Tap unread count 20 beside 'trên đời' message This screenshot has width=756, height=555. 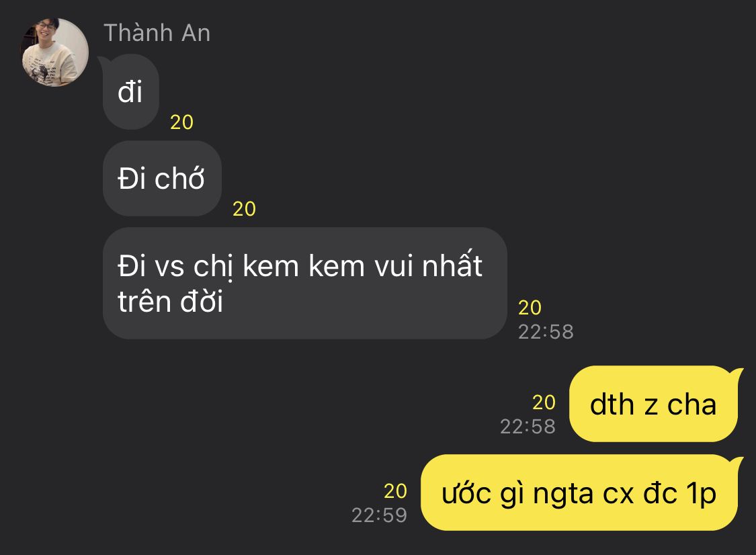click(x=530, y=308)
